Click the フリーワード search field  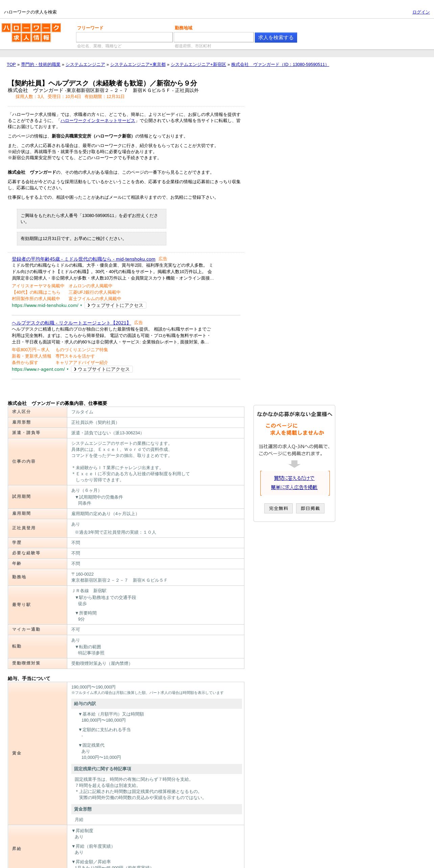pos(124,37)
